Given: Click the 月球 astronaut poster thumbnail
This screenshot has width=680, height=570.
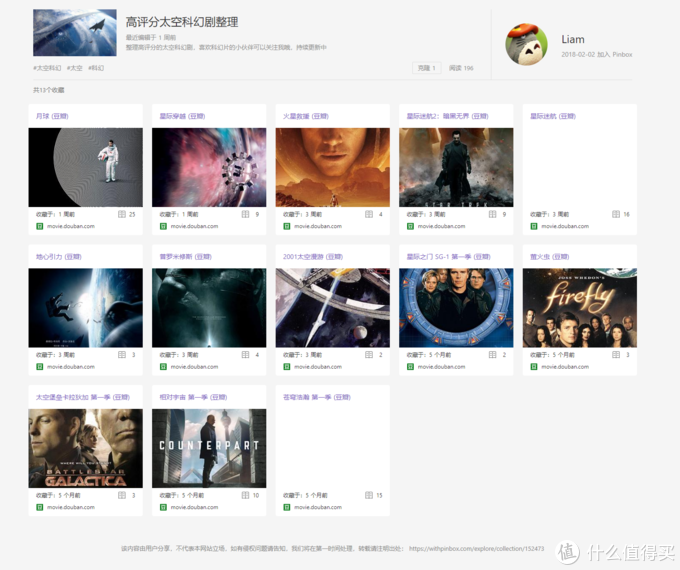Looking at the screenshot, I should (x=85, y=167).
